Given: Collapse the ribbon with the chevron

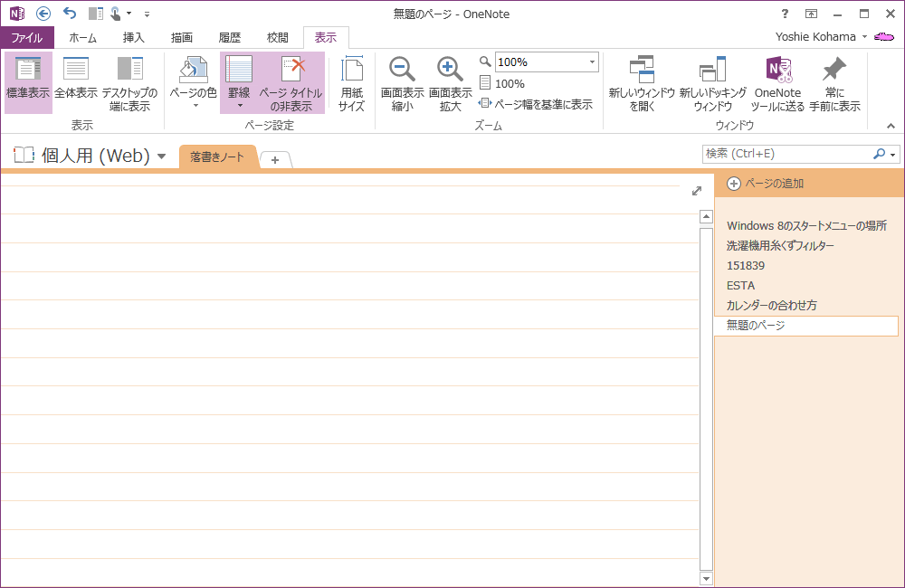Looking at the screenshot, I should [891, 125].
